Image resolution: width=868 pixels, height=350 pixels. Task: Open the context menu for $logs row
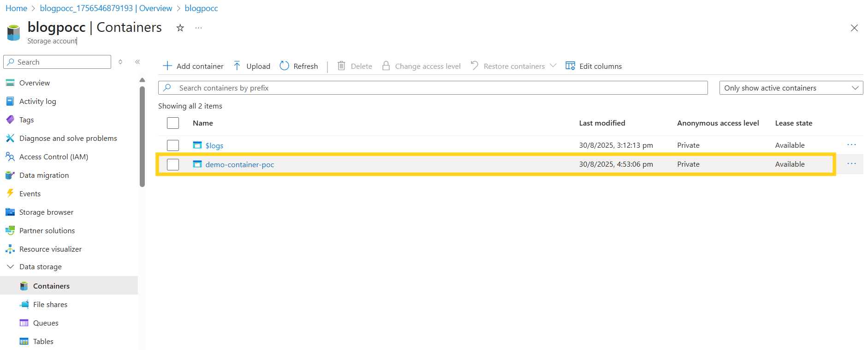[852, 145]
